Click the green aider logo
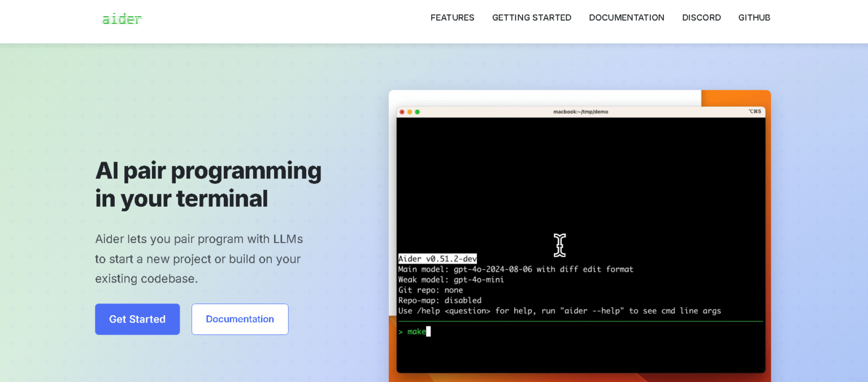The height and width of the screenshot is (382, 868). click(121, 18)
